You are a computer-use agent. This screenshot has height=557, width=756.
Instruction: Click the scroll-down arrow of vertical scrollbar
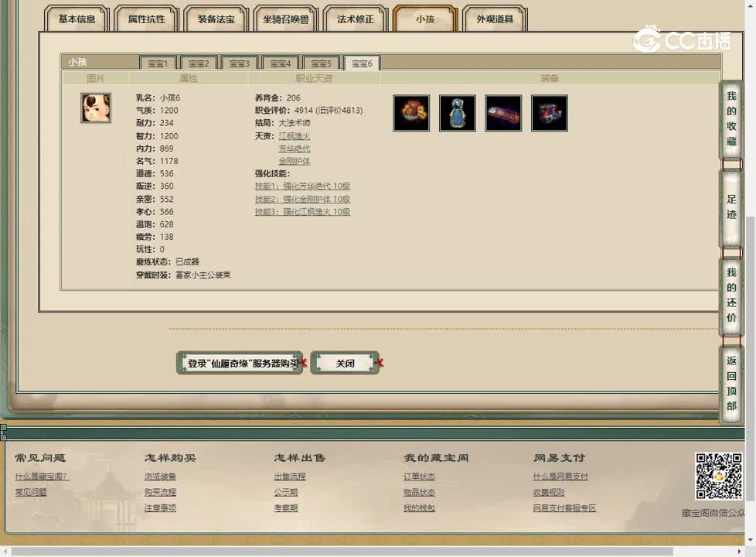coord(751,540)
